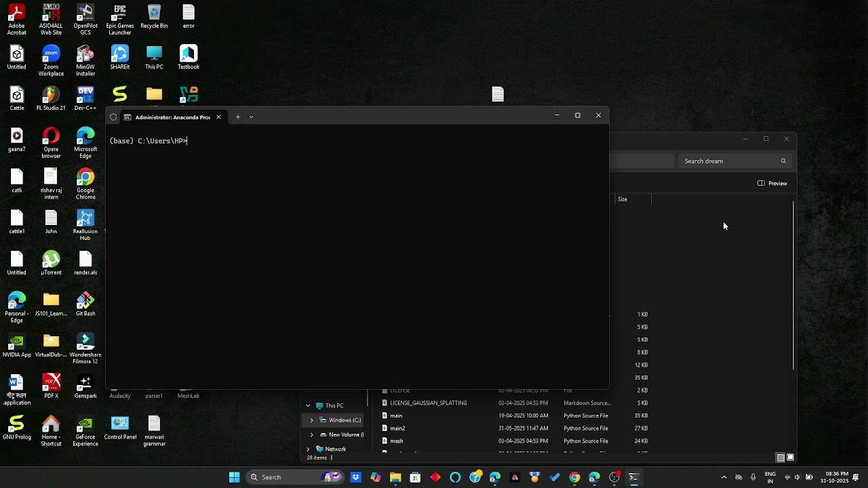The height and width of the screenshot is (488, 868).
Task: Select the Opera browser desktop icon
Action: click(x=51, y=143)
